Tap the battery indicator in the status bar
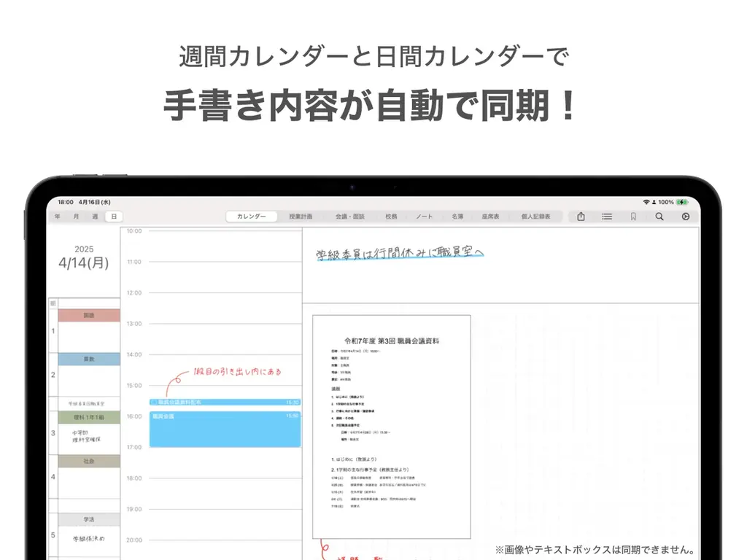 (x=682, y=202)
